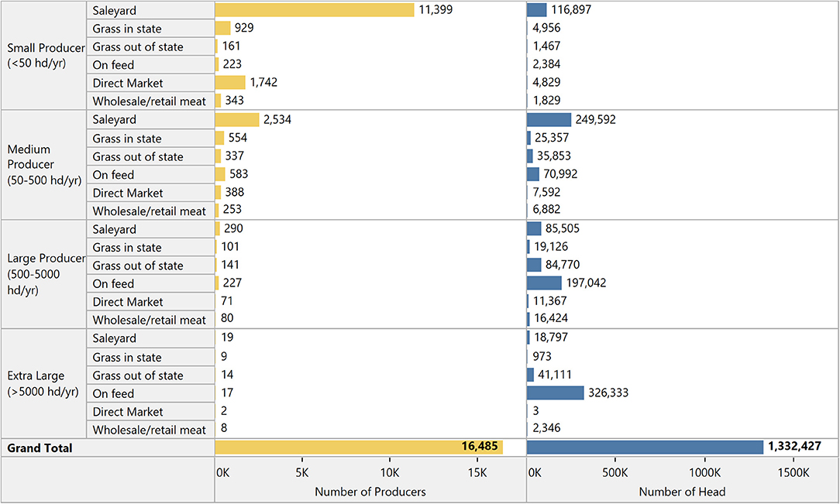The width and height of the screenshot is (840, 504).
Task: Click the 16,424 head count value
Action: (551, 318)
